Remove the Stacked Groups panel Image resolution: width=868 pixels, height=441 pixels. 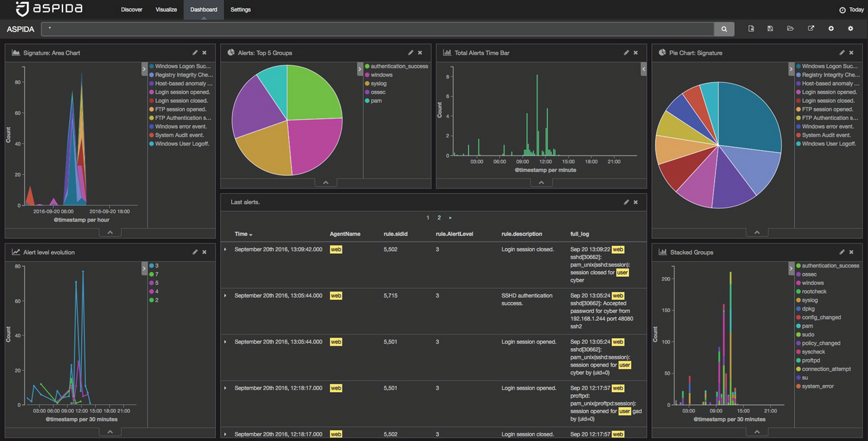(x=851, y=252)
